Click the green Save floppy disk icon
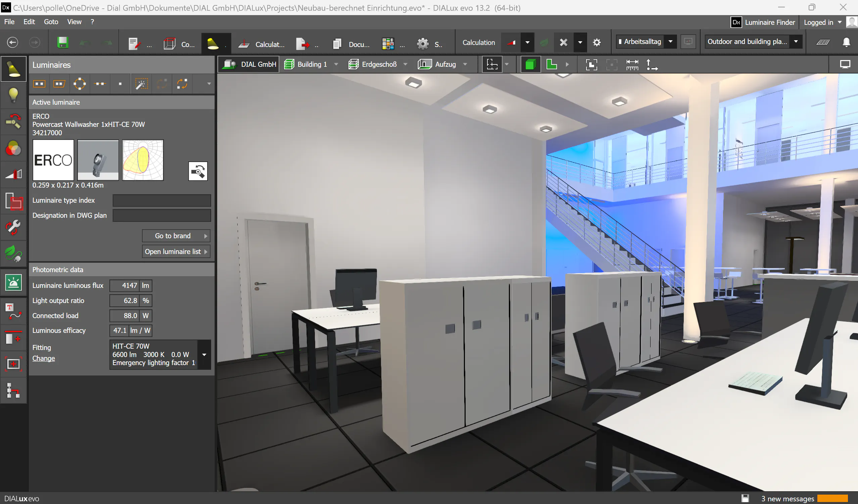858x504 pixels. (x=63, y=43)
